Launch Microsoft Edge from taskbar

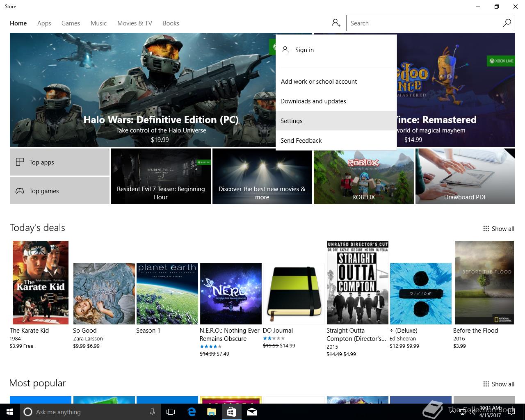click(192, 412)
